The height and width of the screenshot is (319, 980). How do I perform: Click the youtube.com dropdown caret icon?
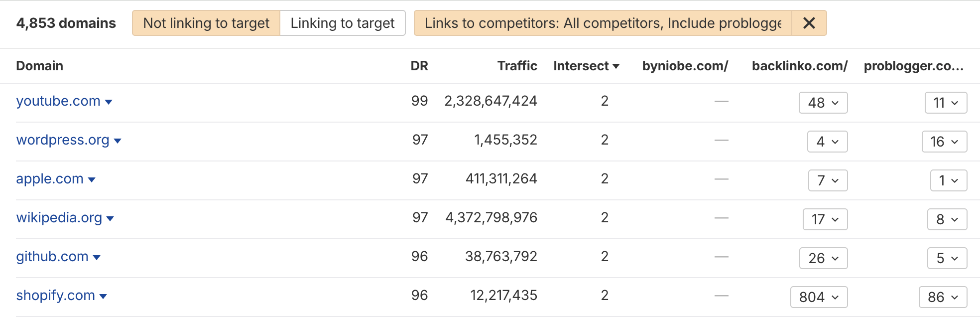coord(109,102)
